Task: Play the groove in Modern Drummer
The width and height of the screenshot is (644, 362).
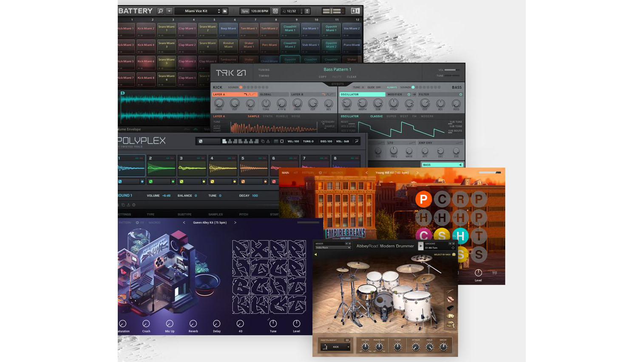Action: tap(421, 246)
